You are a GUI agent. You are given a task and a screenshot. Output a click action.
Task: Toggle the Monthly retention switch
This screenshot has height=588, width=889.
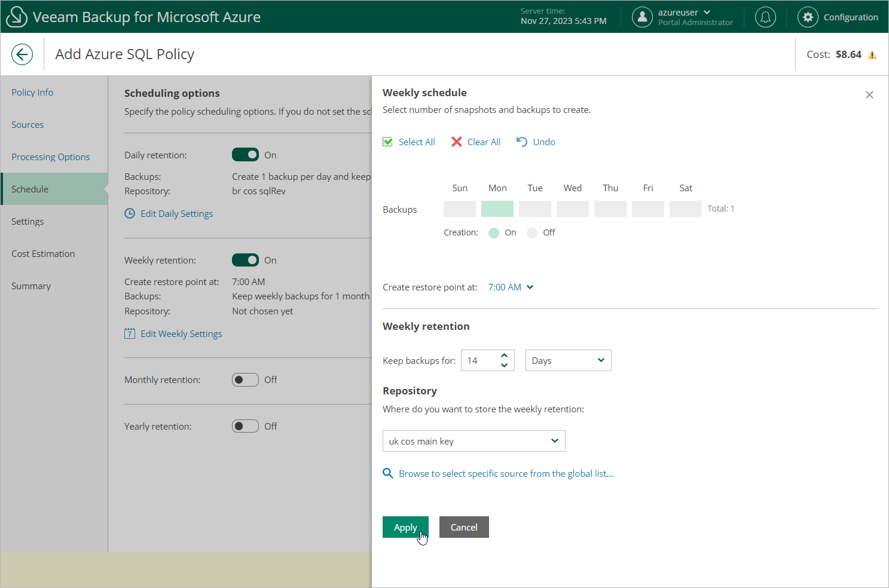[x=245, y=379]
